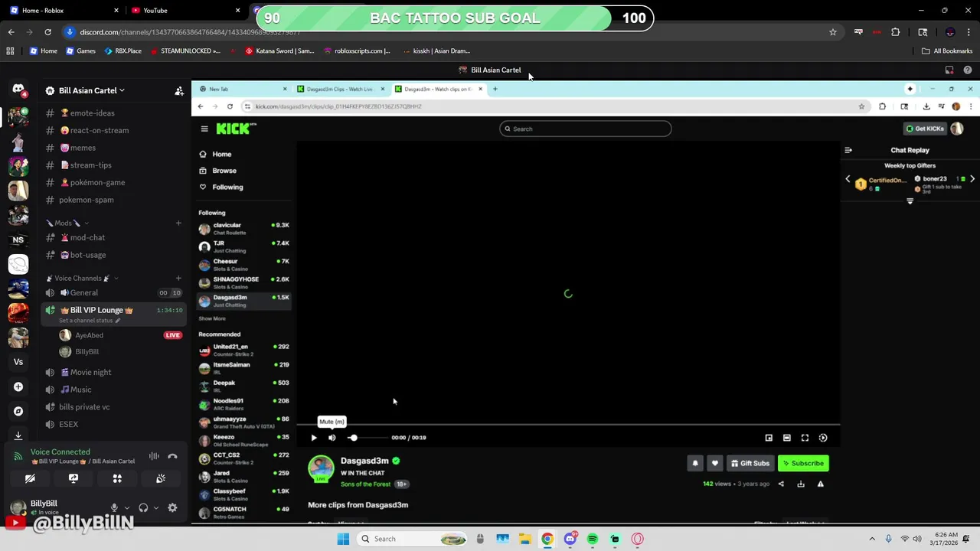This screenshot has height=551, width=980.
Task: Disconnect from the voice channel
Action: pyautogui.click(x=172, y=456)
